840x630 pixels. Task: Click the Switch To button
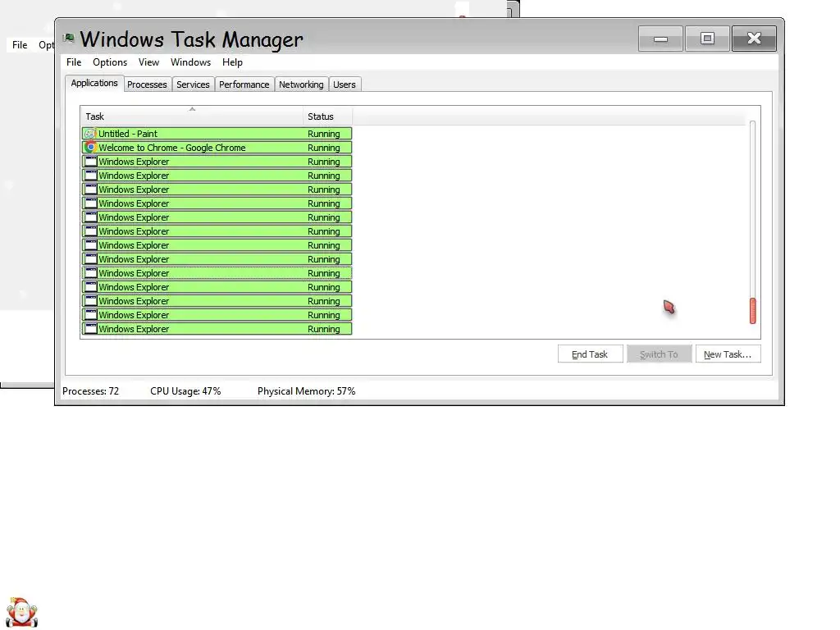click(659, 354)
